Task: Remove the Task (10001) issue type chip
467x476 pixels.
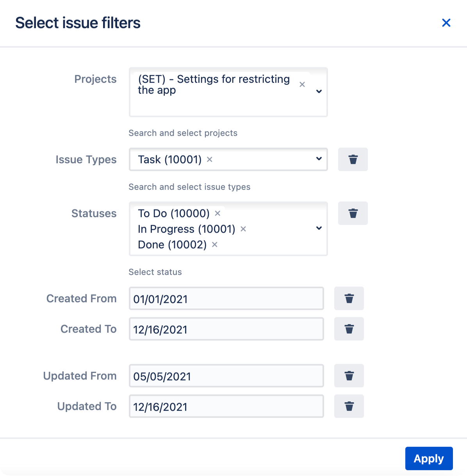Action: point(209,159)
